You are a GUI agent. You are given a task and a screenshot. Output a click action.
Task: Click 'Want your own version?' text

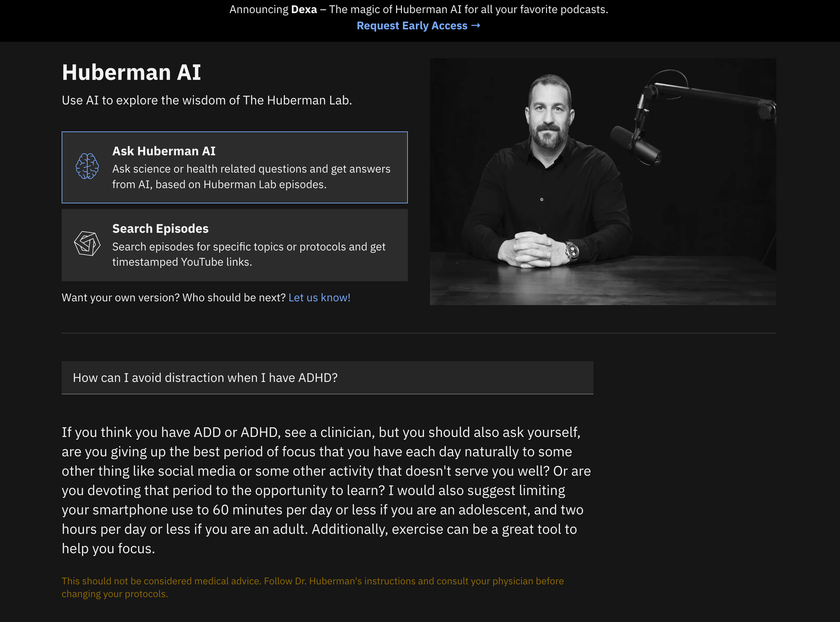[x=121, y=298]
